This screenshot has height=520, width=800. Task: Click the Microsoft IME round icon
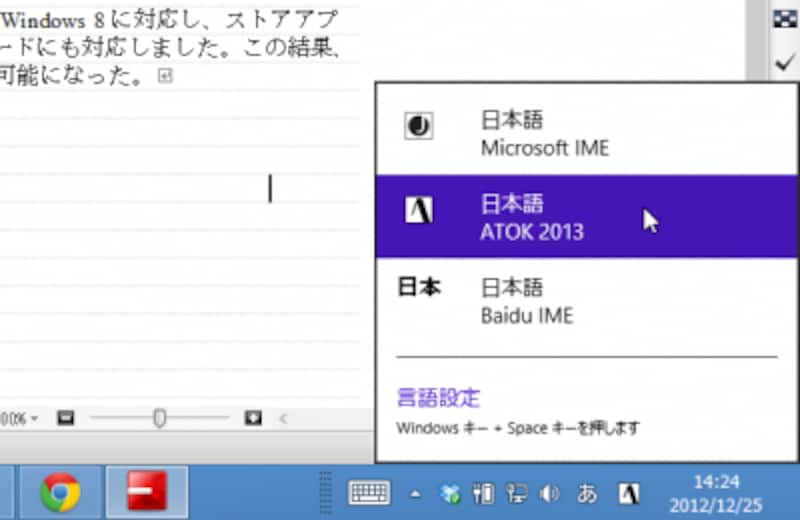(419, 126)
